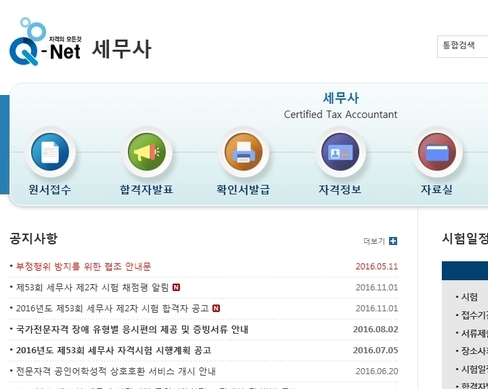488x389 pixels.
Task: Click the 원서접수 document icon
Action: [50, 152]
